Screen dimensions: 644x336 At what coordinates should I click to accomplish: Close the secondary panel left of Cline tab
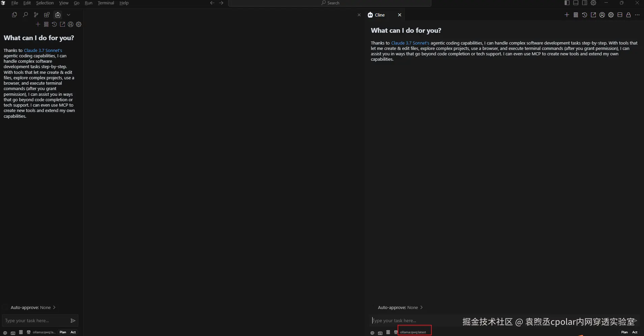[x=359, y=15]
